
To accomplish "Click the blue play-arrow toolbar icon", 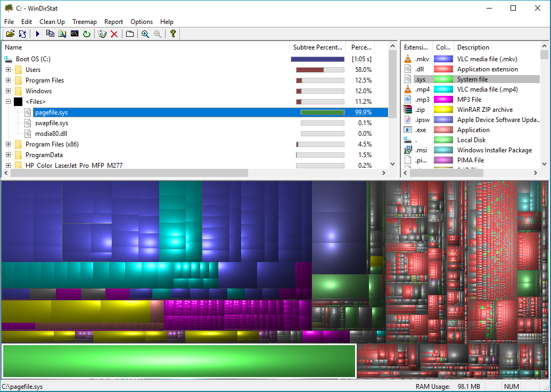I will pyautogui.click(x=38, y=34).
